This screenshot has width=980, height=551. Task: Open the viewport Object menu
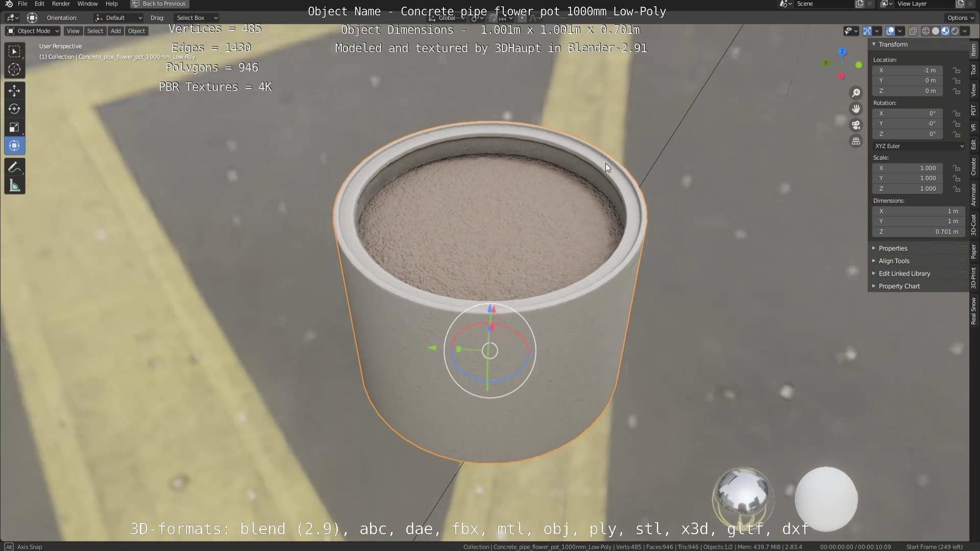[x=136, y=31]
